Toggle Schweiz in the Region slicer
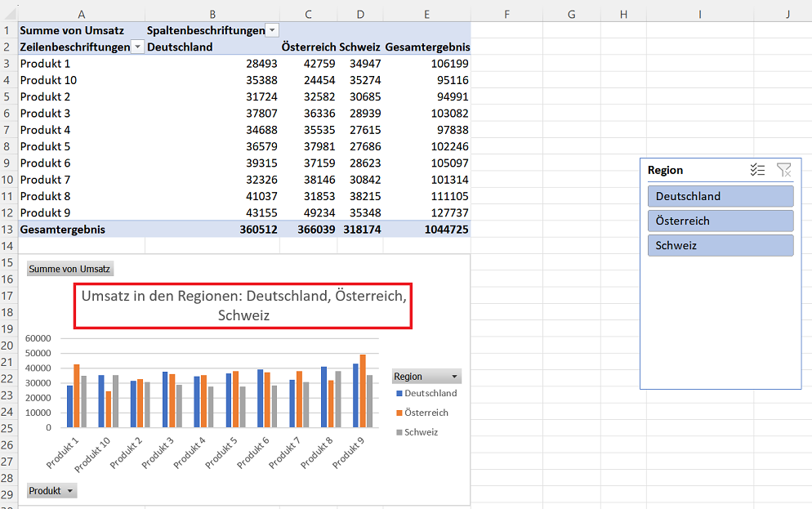 tap(720, 245)
